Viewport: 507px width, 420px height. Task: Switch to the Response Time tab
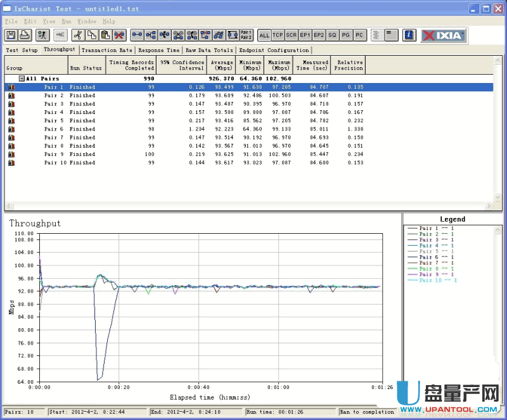coord(159,50)
